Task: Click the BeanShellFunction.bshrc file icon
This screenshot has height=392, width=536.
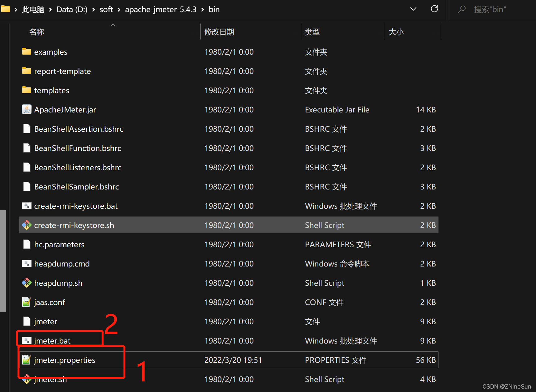Action: click(27, 148)
